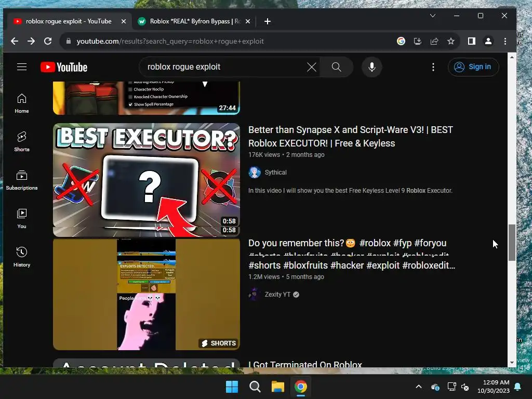Close the 'Byfron Bypass' tab
The image size is (532, 399).
[x=248, y=21]
